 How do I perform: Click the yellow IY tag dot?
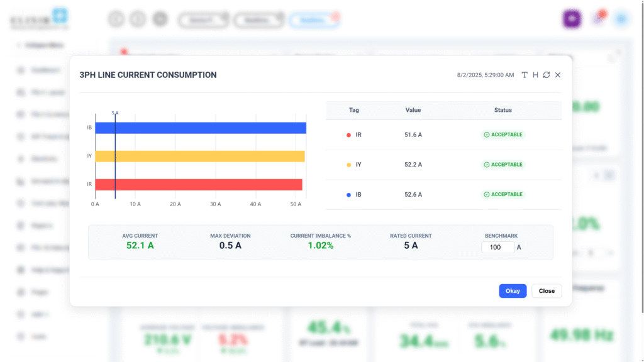pos(348,165)
